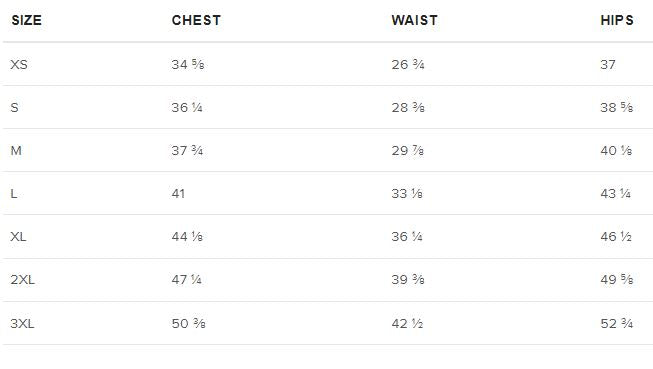Click the S hips value 38 ⅝
This screenshot has height=369, width=653.
616,107
